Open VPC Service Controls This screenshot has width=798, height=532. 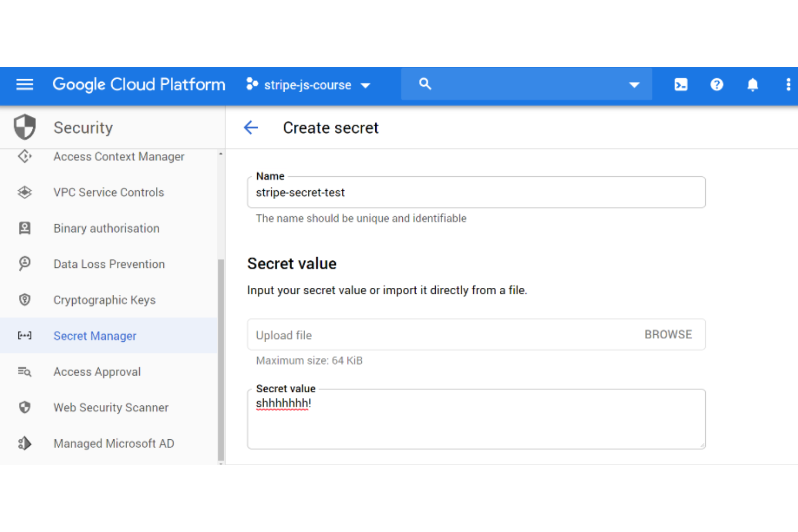click(x=108, y=192)
